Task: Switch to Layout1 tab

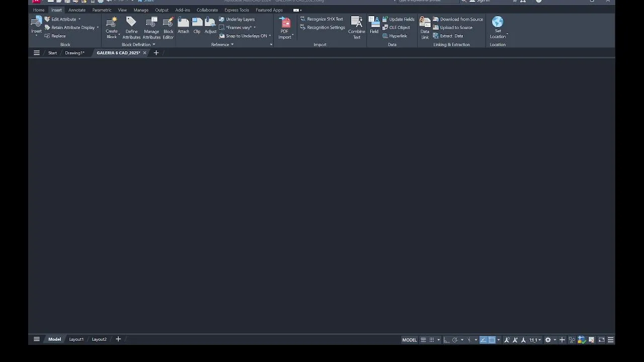Action: [x=76, y=339]
